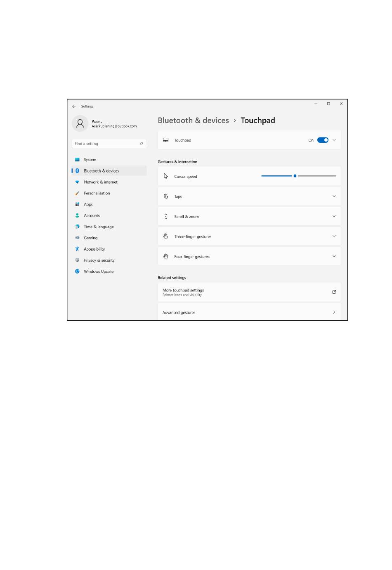Image resolution: width=392 pixels, height=570 pixels.
Task: Click the Acer account name
Action: point(97,121)
